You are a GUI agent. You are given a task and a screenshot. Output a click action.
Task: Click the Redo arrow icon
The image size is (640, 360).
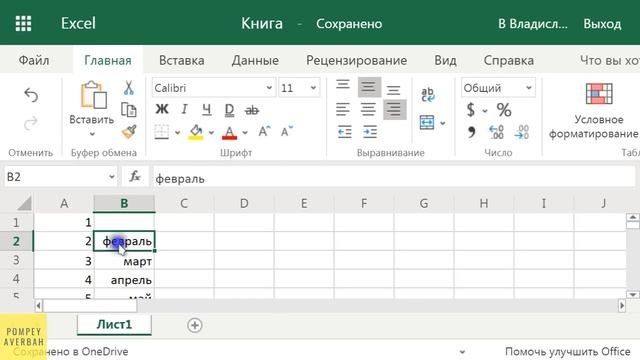click(x=31, y=123)
